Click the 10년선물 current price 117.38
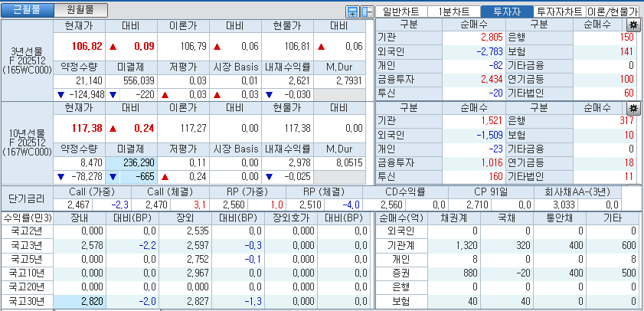The image size is (644, 311). click(x=87, y=128)
